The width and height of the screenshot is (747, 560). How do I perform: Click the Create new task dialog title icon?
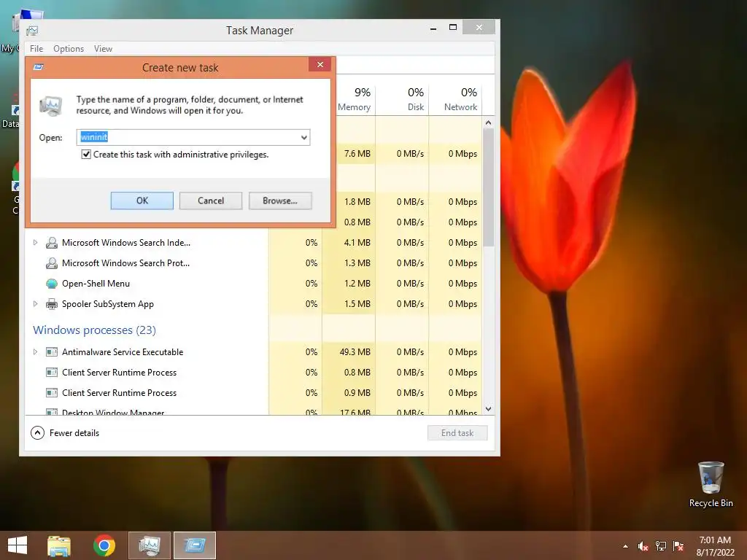tap(39, 67)
